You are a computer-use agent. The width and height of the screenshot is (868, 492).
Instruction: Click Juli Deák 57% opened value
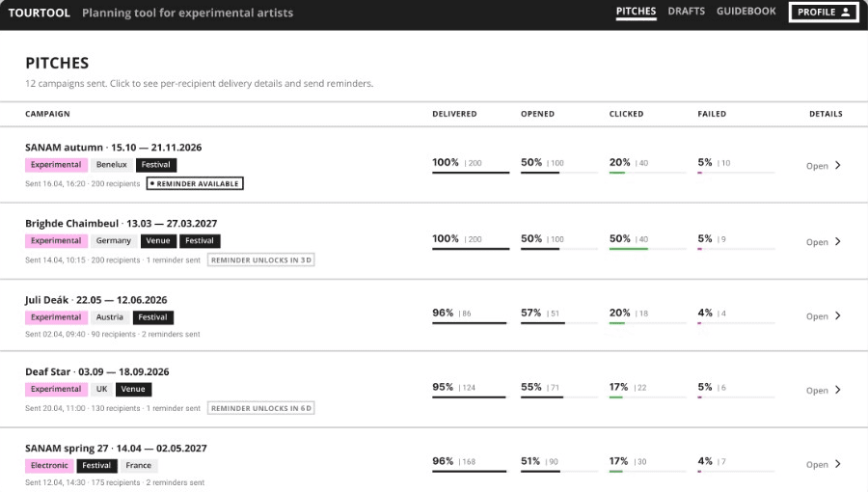(x=530, y=313)
